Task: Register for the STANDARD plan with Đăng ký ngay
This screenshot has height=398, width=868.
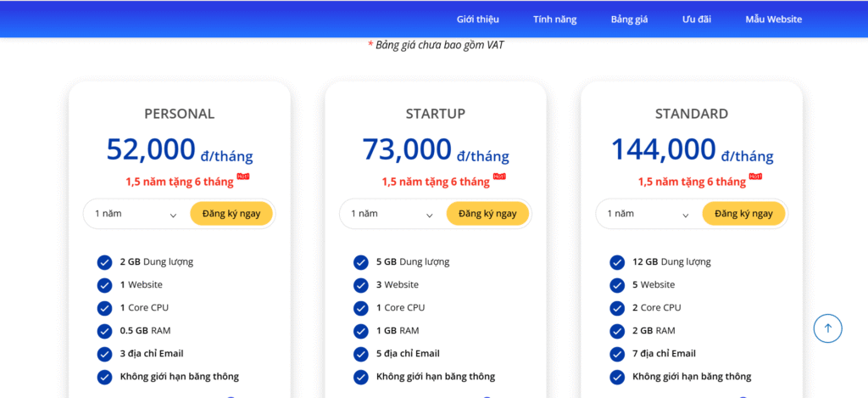Action: coord(743,214)
